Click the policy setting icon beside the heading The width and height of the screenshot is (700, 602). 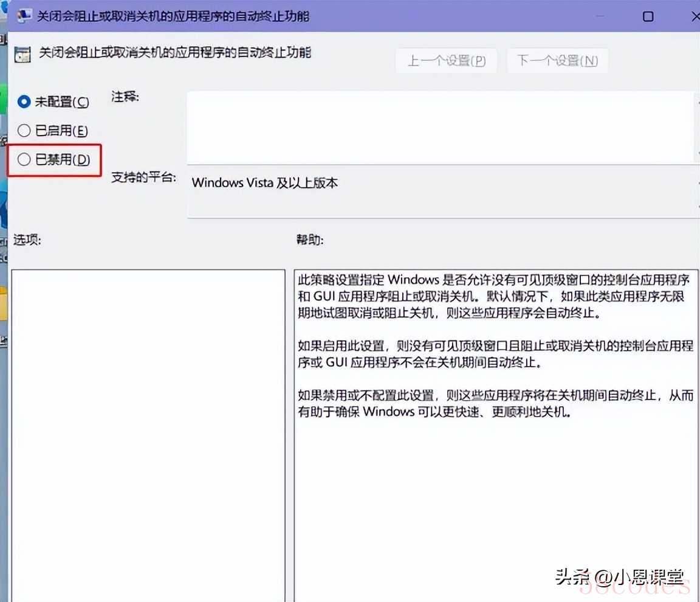(23, 55)
